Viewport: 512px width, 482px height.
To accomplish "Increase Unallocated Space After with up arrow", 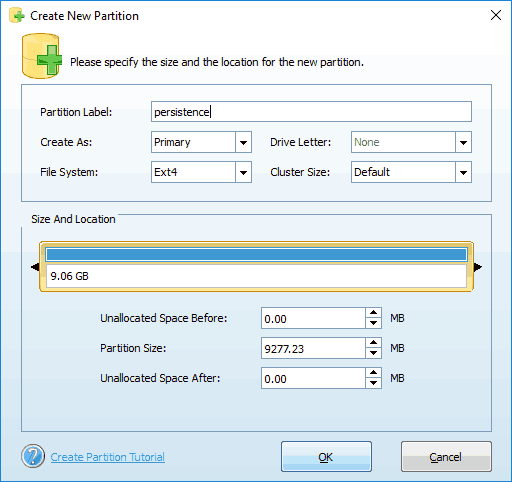I will click(373, 373).
